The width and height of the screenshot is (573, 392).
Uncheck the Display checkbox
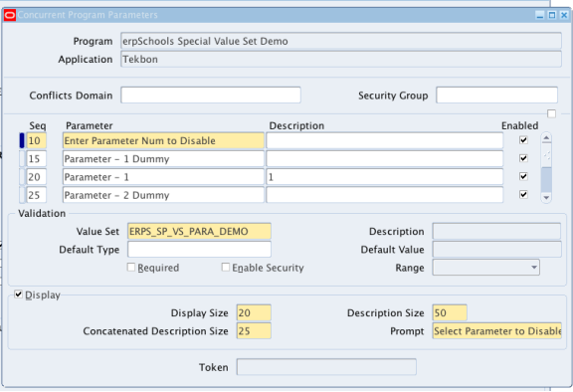pos(18,294)
